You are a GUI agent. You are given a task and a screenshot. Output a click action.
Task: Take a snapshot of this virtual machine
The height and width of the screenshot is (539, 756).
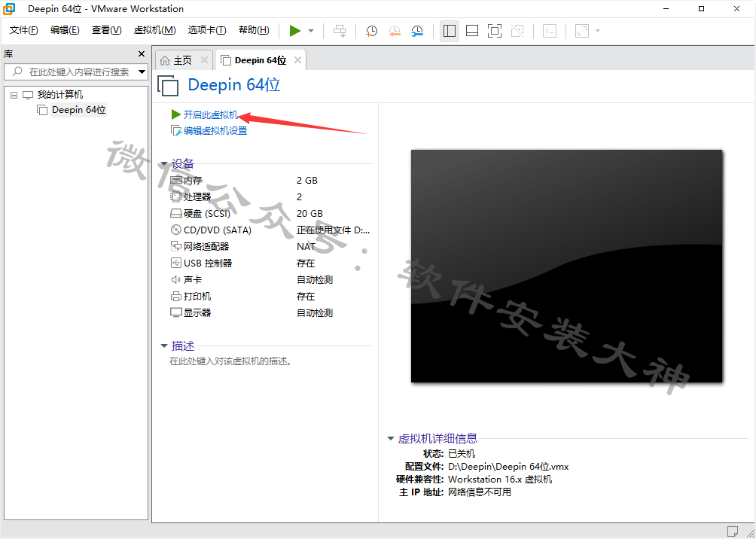point(371,31)
